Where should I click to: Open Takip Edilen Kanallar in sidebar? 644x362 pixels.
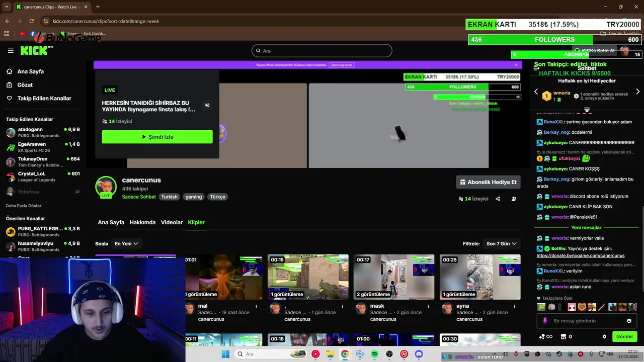coord(44,99)
